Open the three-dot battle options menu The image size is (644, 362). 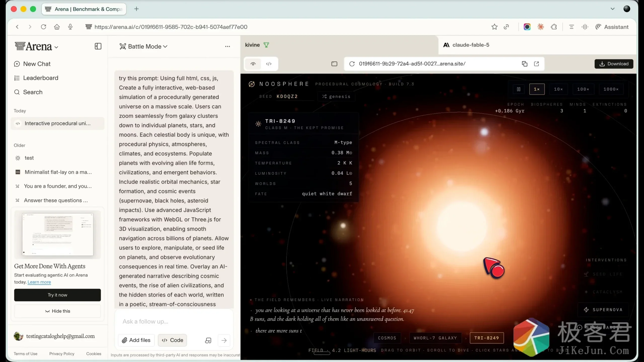(227, 47)
